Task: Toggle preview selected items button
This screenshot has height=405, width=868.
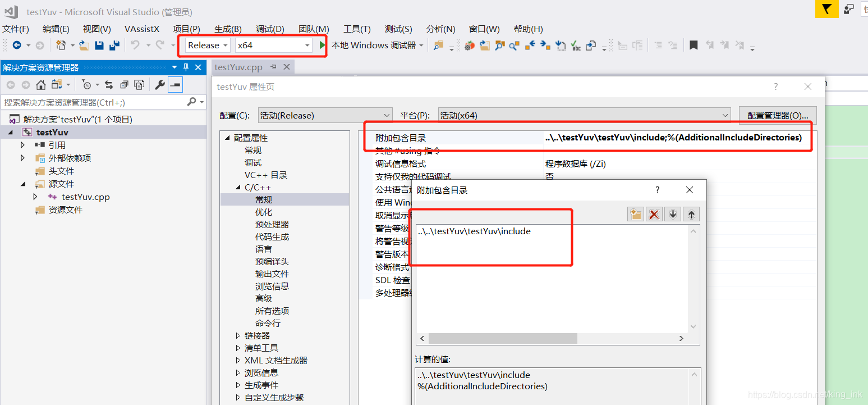Action: 175,85
